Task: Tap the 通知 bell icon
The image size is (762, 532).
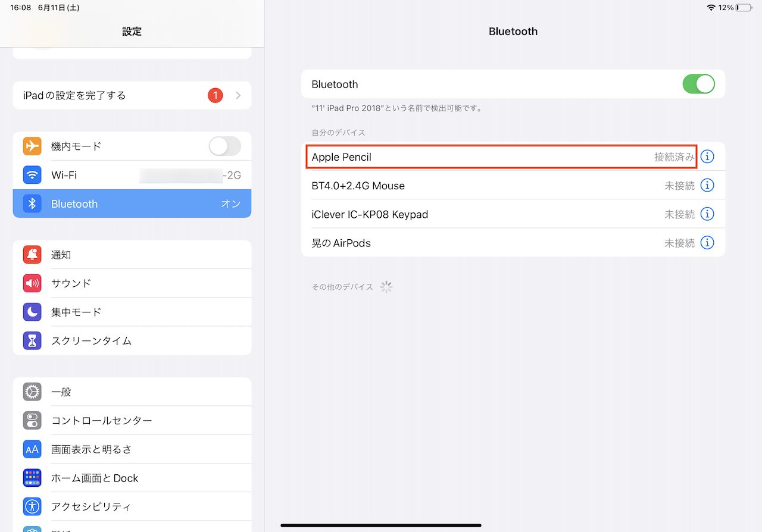Action: pyautogui.click(x=32, y=255)
